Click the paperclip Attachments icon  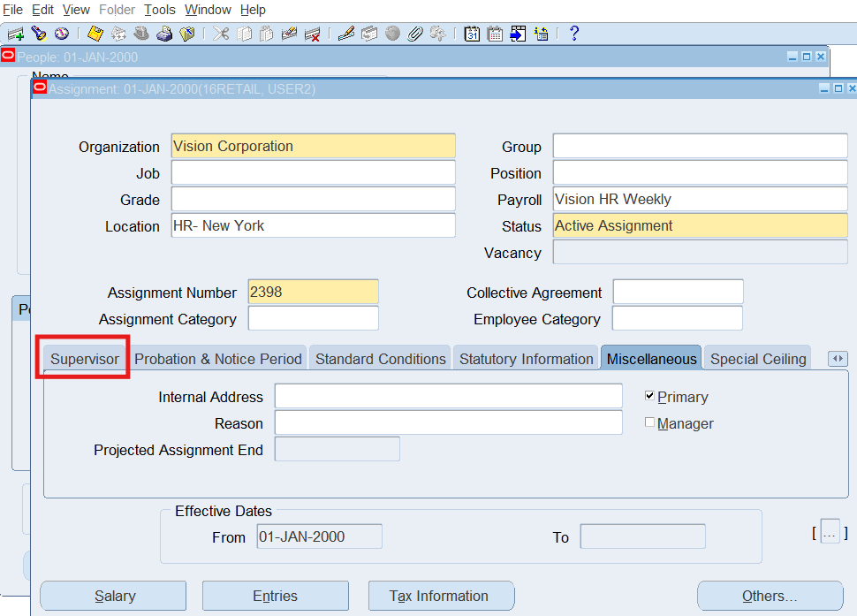(x=414, y=34)
